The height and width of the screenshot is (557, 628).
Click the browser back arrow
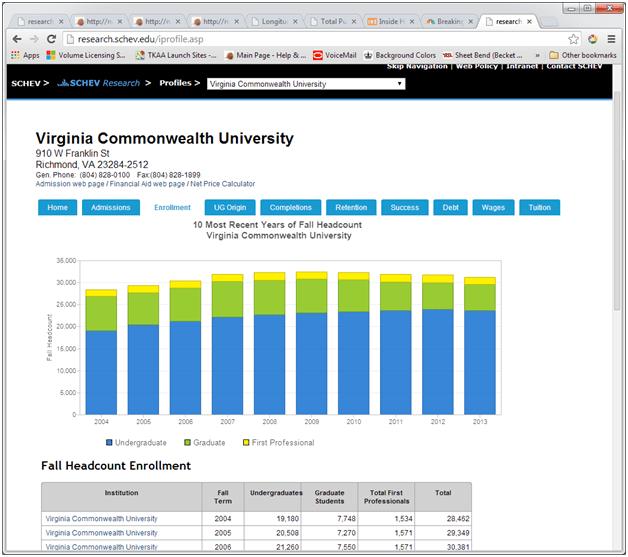point(16,39)
